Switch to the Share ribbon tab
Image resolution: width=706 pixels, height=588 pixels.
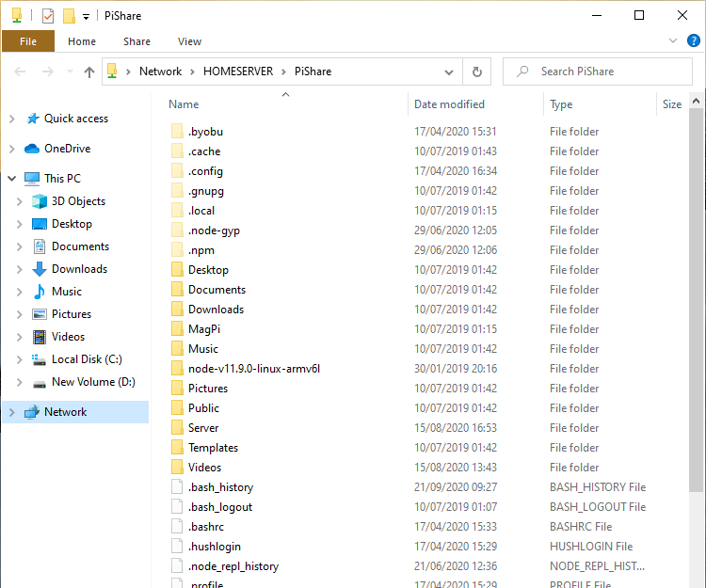136,41
